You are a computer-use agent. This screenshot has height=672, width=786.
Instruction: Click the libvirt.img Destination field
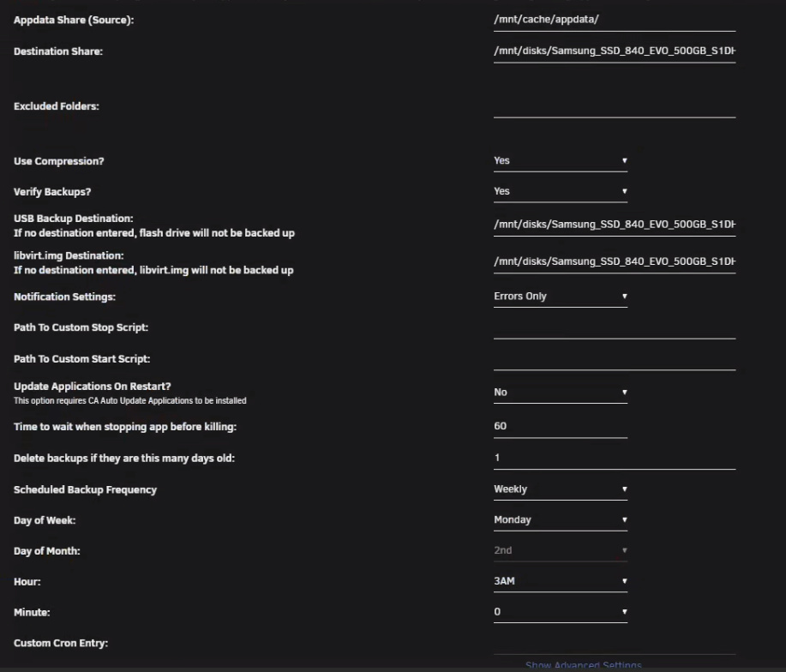click(614, 261)
